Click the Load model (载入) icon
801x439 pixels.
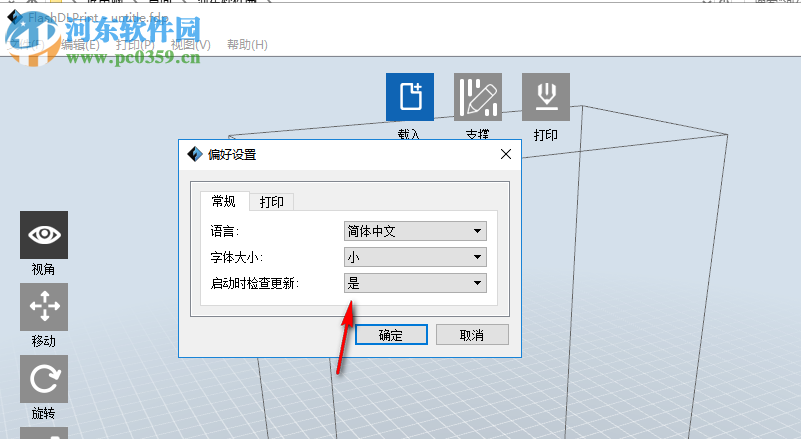pos(410,97)
